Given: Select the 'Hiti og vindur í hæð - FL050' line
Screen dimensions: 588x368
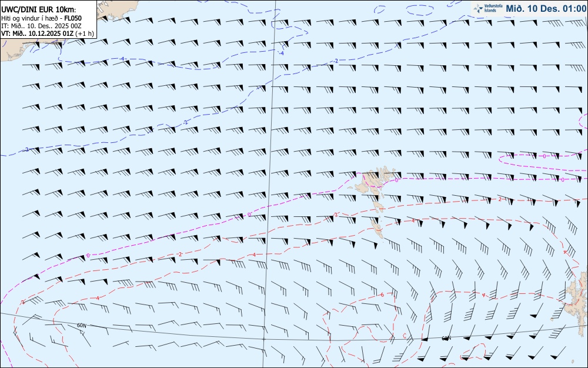Looking at the screenshot, I should (41, 18).
